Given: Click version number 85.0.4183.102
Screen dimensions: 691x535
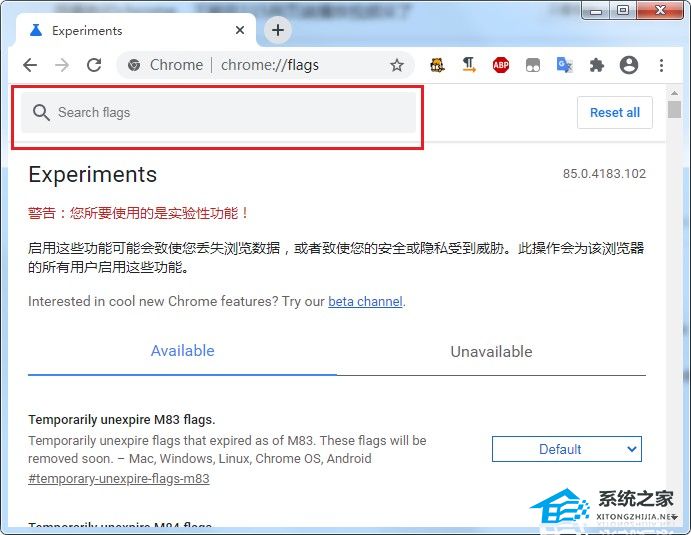Looking at the screenshot, I should [604, 174].
